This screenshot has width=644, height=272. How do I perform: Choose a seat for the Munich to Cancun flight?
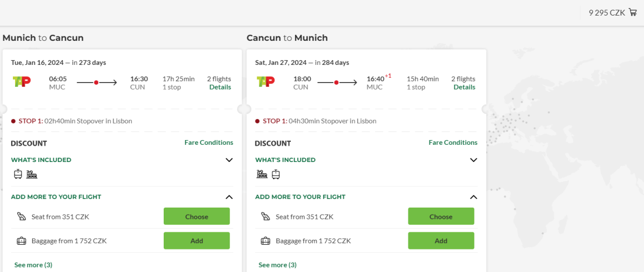[x=196, y=217]
